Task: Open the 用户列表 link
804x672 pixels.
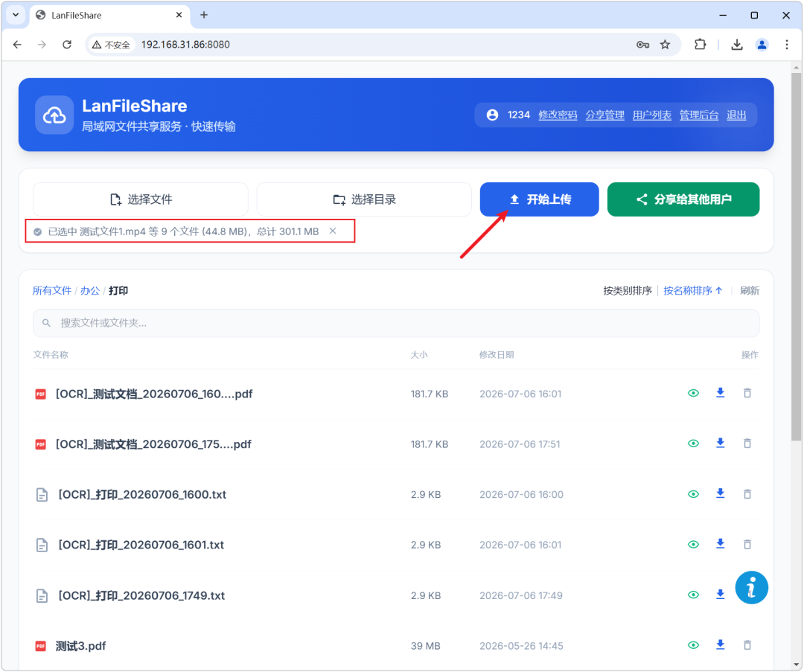Action: 651,115
